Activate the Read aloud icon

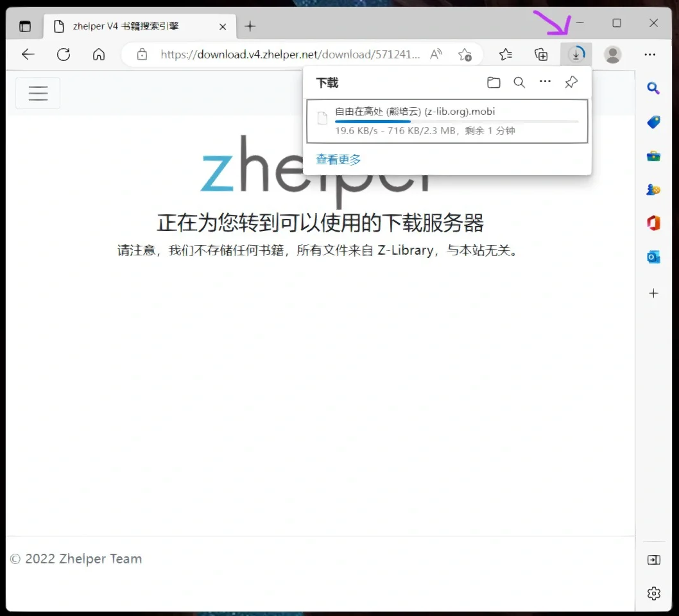(x=436, y=55)
